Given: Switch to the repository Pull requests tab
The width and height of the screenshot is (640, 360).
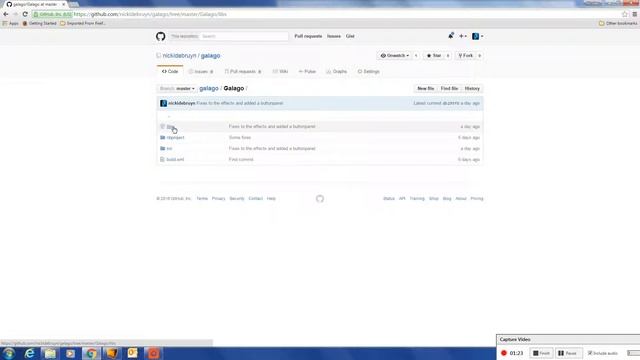Looking at the screenshot, I should point(243,71).
